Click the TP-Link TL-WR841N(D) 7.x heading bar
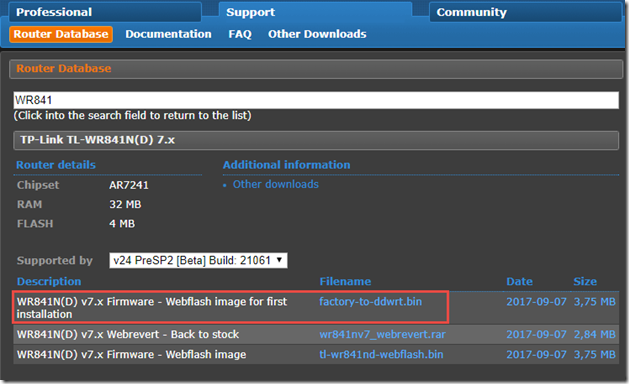 316,140
